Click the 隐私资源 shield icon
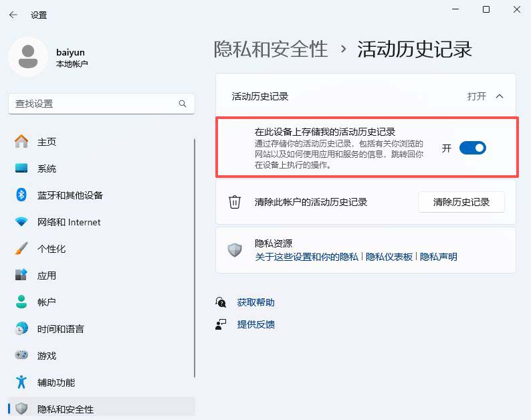Screen dimensions: 531x420 tap(234, 250)
